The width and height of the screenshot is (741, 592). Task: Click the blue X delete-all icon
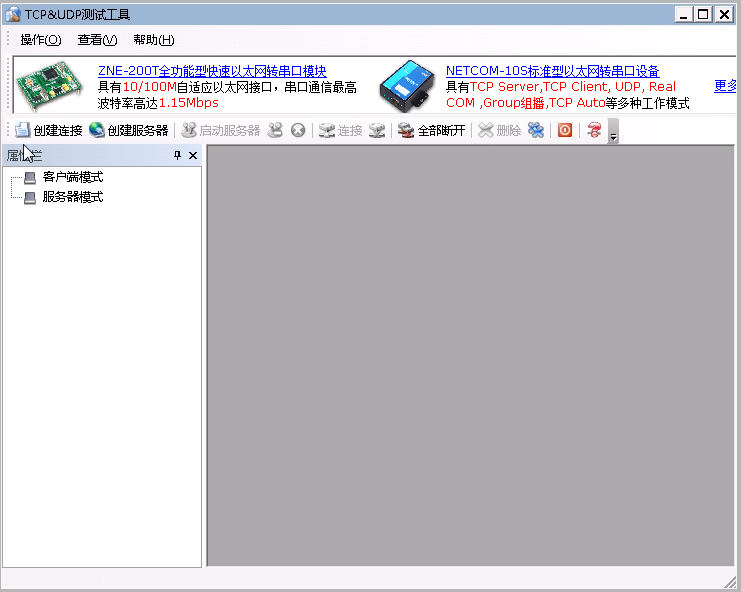(x=536, y=130)
